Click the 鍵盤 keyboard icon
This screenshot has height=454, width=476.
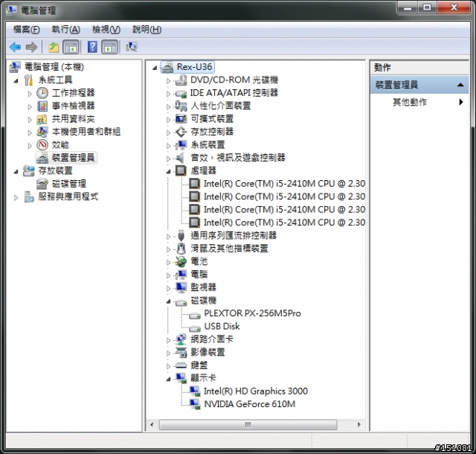(x=181, y=365)
